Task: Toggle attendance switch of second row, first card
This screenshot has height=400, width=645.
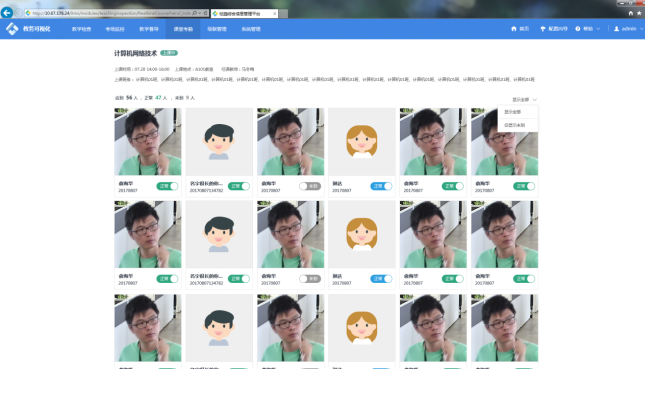Action: coord(167,279)
